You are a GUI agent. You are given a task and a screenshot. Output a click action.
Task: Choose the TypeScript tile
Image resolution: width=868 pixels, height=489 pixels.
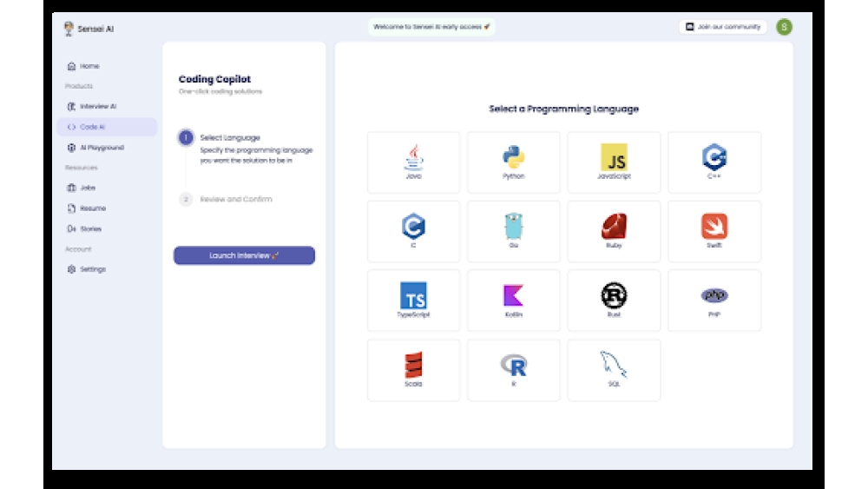(x=413, y=301)
